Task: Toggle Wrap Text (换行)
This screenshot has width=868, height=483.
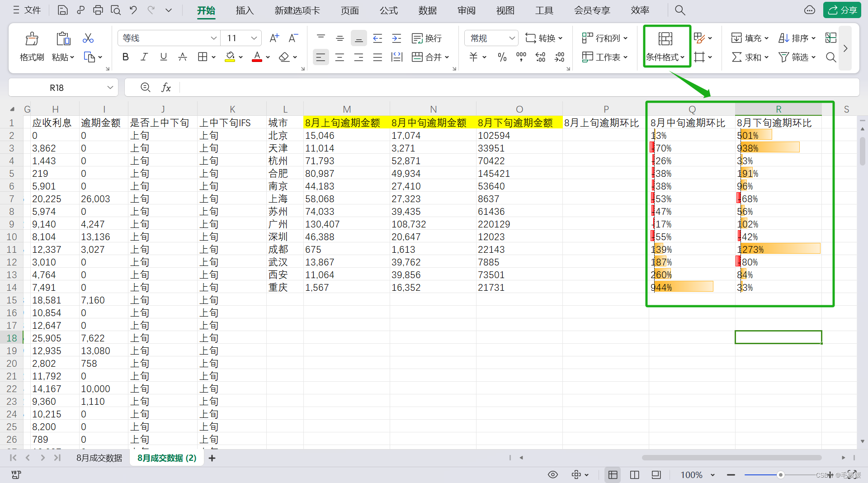Action: (427, 38)
